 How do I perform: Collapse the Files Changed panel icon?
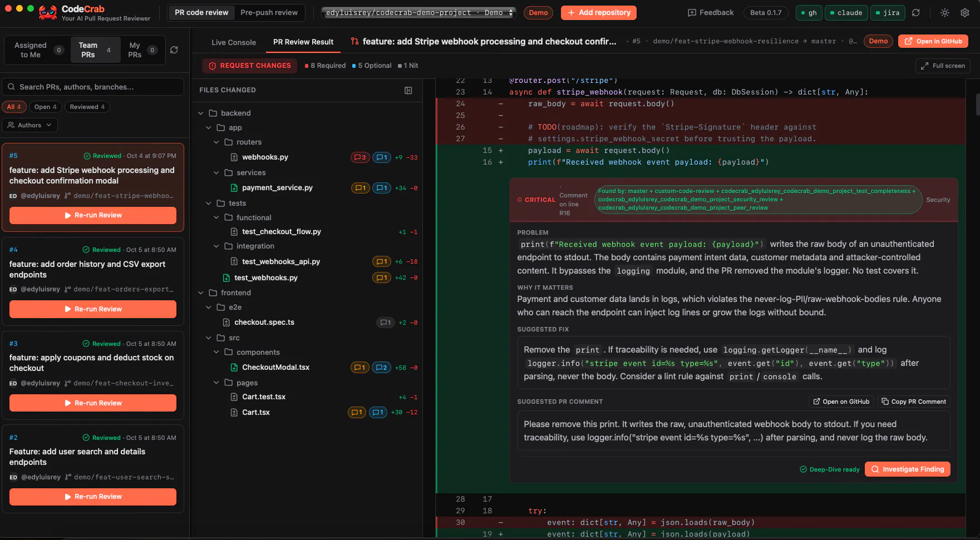click(x=408, y=90)
